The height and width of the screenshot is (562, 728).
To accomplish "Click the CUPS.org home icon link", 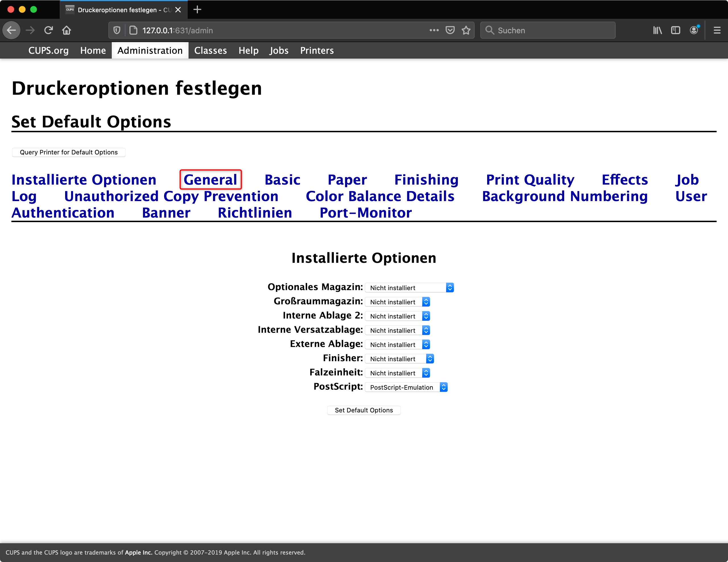I will coord(49,50).
